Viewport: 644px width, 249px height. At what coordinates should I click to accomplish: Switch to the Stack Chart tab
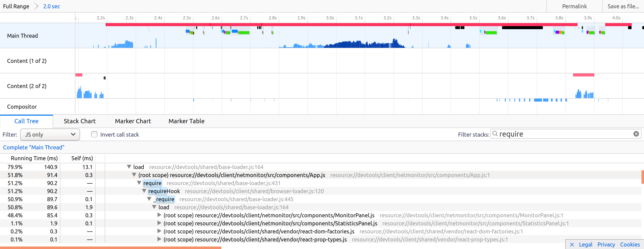[79, 121]
